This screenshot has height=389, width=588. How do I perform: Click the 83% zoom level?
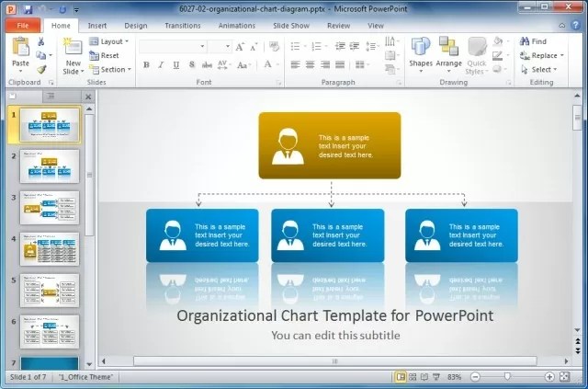455,377
